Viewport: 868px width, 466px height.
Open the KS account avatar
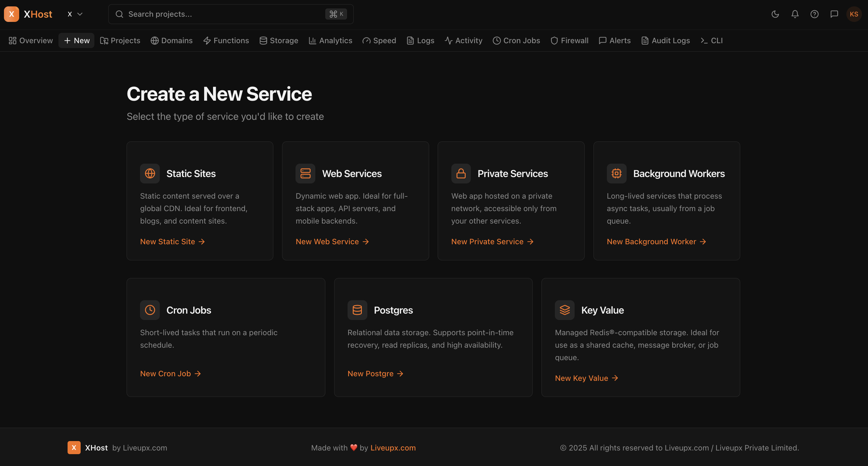[854, 14]
